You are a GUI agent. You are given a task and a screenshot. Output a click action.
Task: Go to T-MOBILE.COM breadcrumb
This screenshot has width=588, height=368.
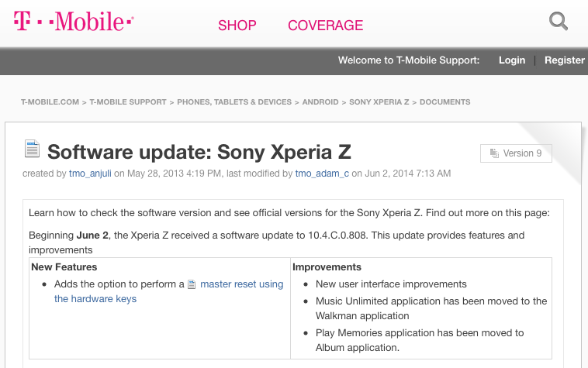(50, 101)
